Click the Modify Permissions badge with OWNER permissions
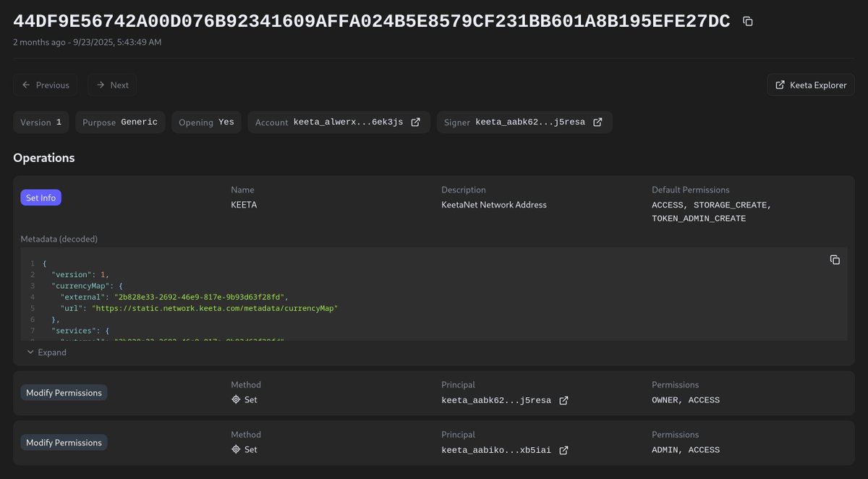This screenshot has width=868, height=479. coord(64,392)
